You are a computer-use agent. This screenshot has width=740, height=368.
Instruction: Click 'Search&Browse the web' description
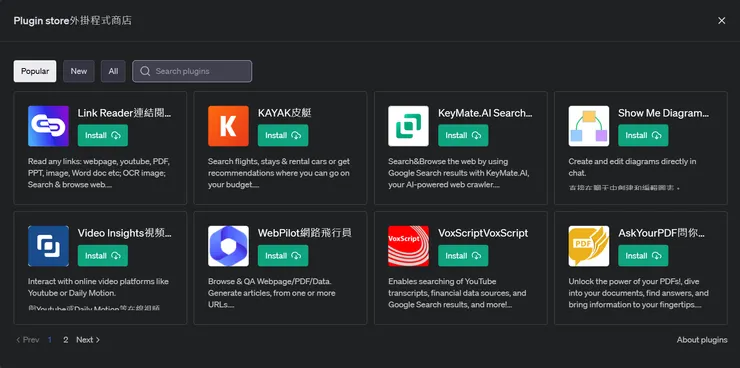pos(459,173)
